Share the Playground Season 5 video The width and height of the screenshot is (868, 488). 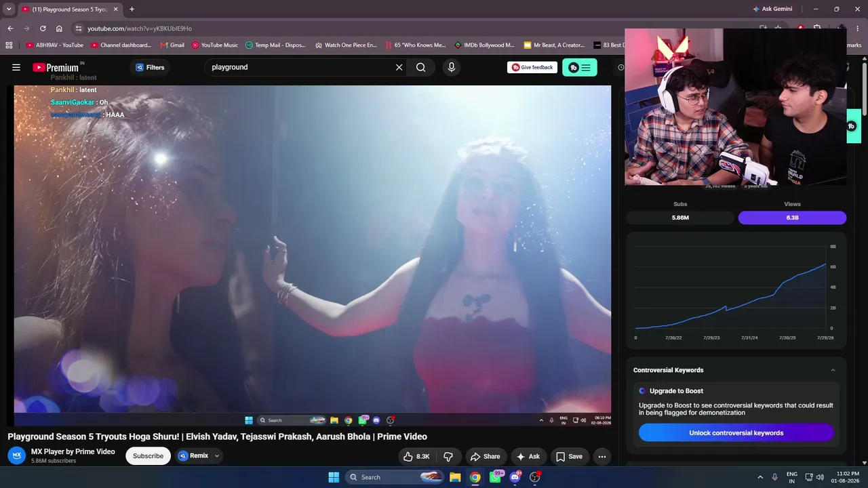point(486,456)
